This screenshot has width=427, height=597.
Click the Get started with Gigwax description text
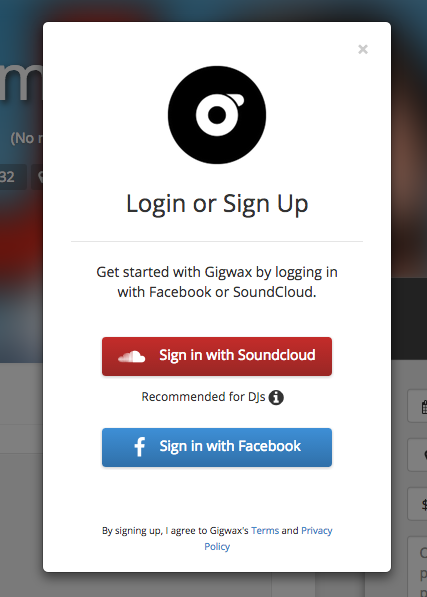pos(217,282)
